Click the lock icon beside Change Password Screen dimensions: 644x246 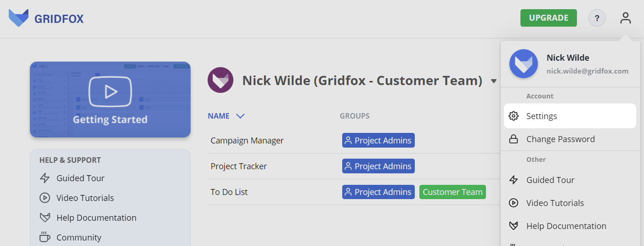[x=514, y=139]
